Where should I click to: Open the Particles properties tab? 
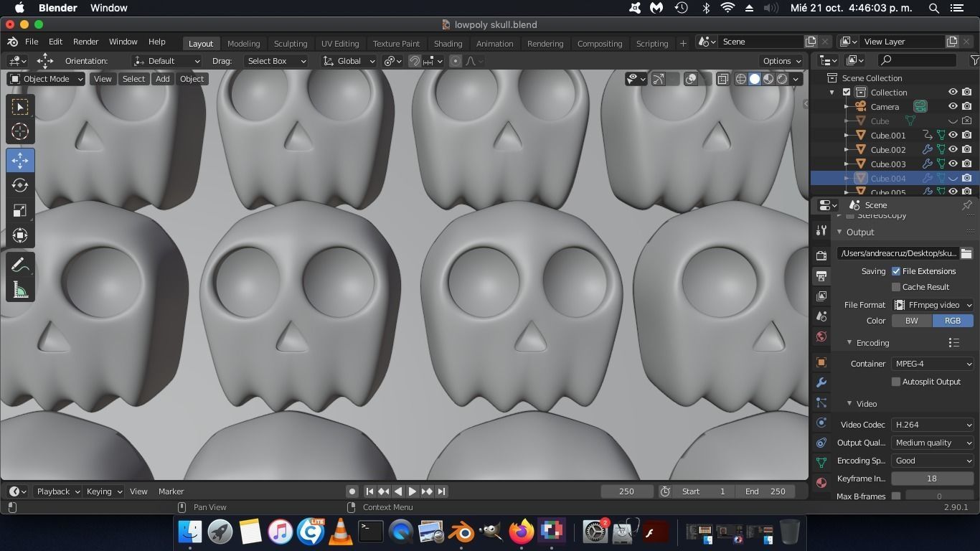pos(821,402)
